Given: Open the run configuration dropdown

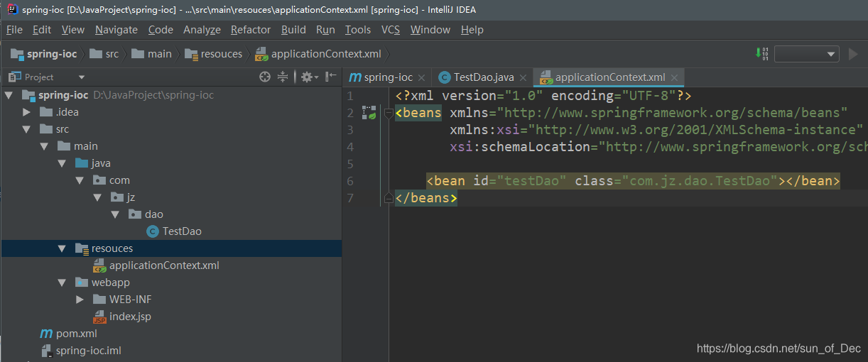Looking at the screenshot, I should pos(807,54).
